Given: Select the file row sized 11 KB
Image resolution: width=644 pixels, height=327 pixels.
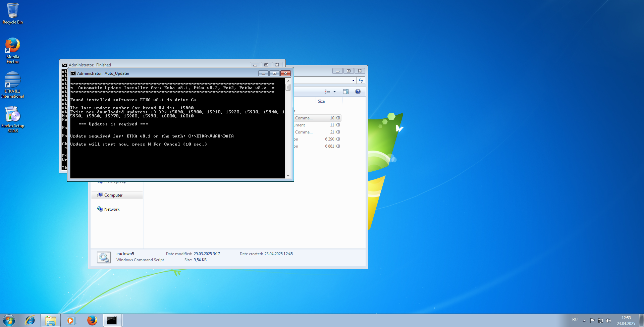Looking at the screenshot, I should pyautogui.click(x=317, y=125).
